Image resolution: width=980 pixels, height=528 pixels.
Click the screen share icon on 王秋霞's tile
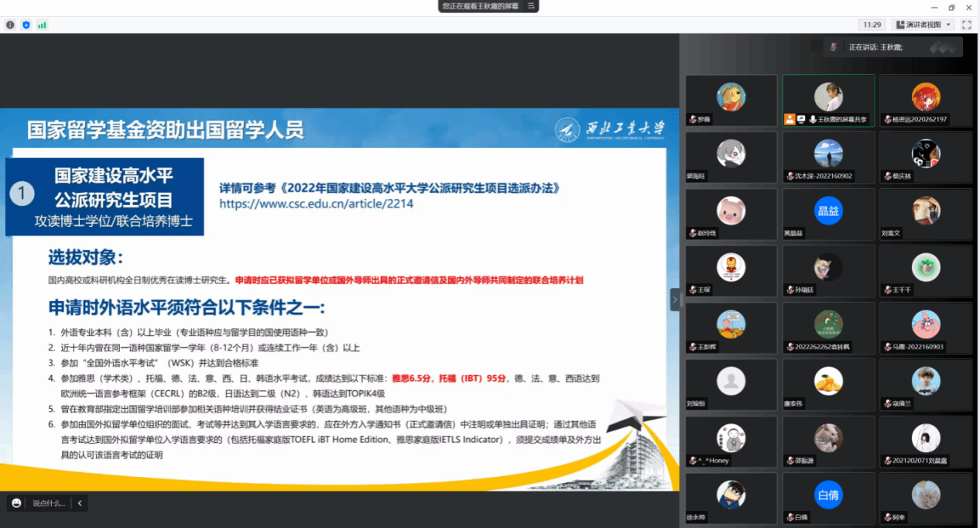click(x=801, y=119)
